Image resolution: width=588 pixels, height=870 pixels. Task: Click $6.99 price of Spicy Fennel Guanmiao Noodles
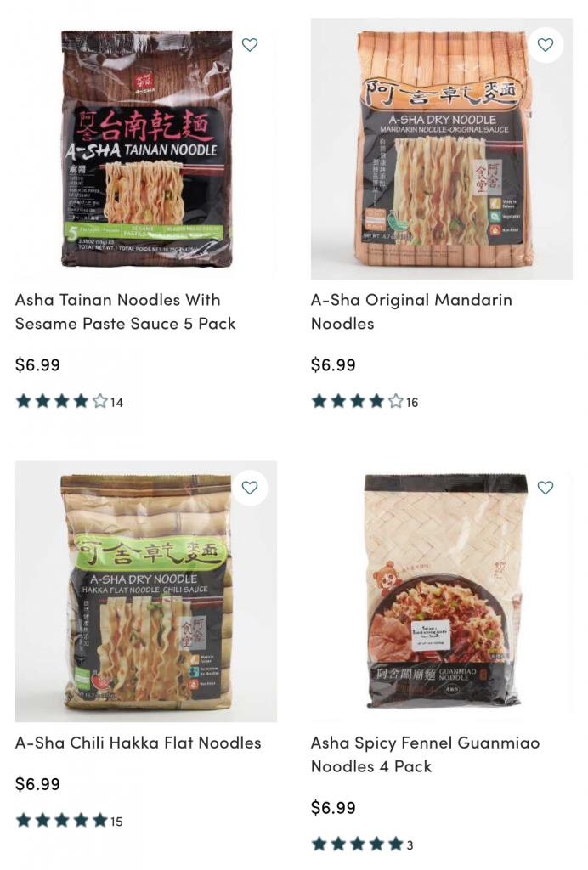click(x=333, y=807)
